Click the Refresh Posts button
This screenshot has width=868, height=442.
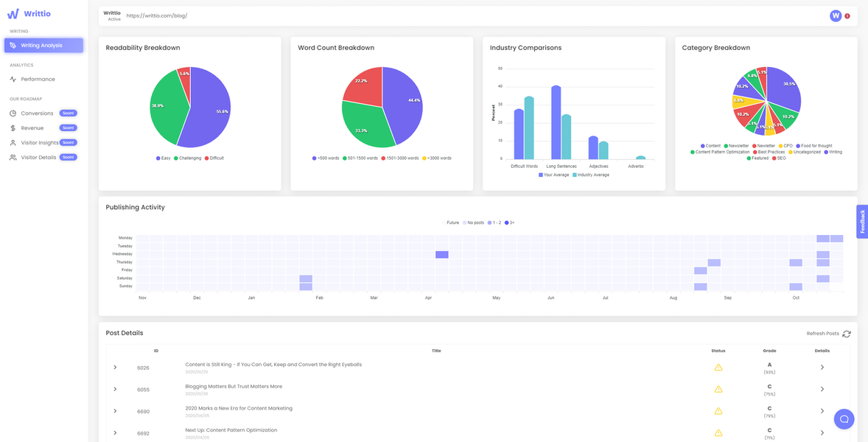tap(827, 333)
